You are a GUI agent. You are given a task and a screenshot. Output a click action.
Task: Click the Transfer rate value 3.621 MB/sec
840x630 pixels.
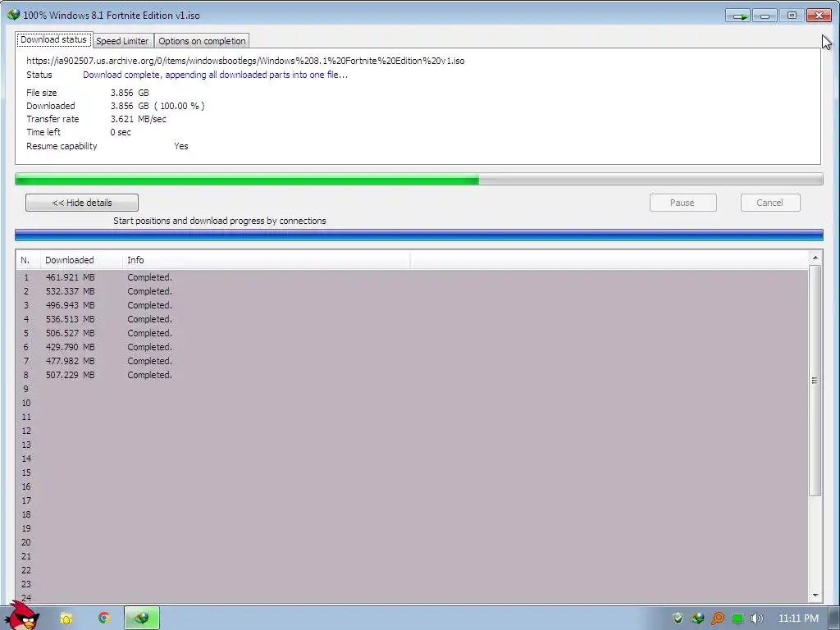pyautogui.click(x=138, y=119)
